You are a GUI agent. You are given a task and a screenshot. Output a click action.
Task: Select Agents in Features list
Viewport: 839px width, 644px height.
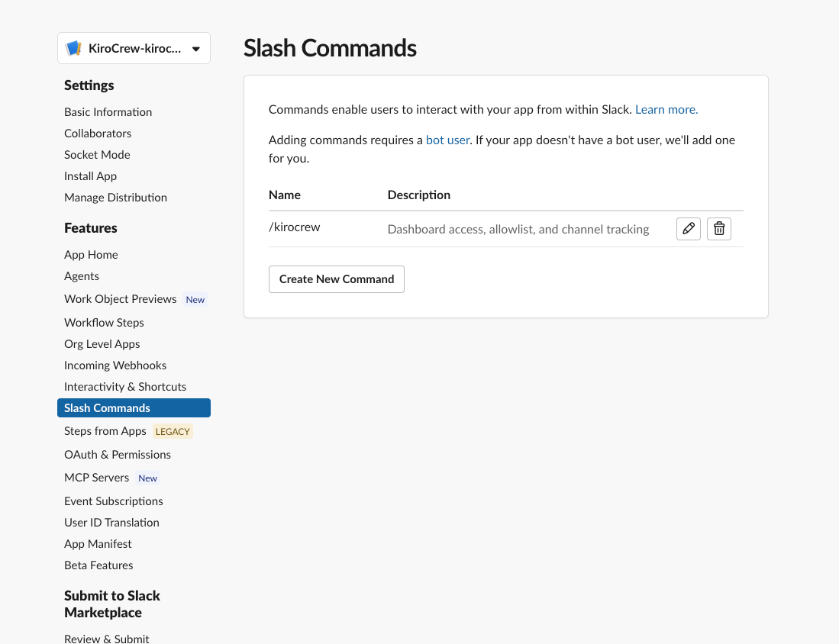pos(82,276)
